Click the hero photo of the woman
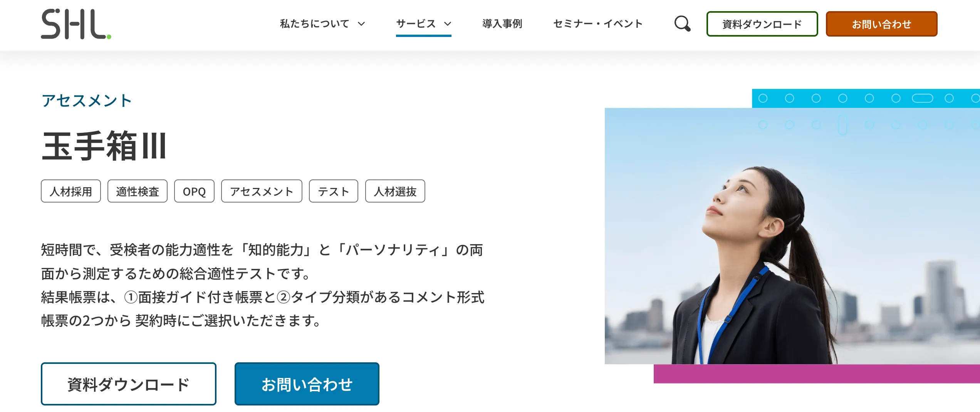The width and height of the screenshot is (980, 412). (792, 236)
